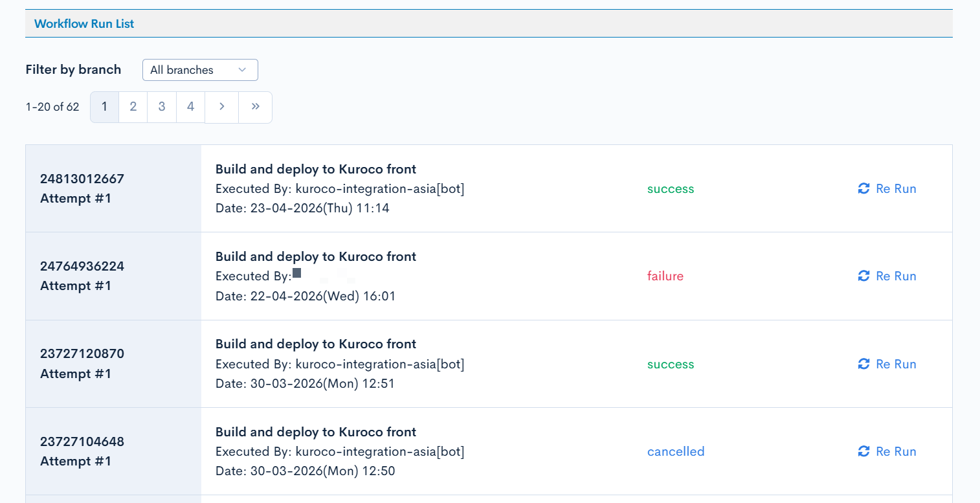980x503 pixels.
Task: Switch to pagination page 3
Action: pyautogui.click(x=162, y=107)
